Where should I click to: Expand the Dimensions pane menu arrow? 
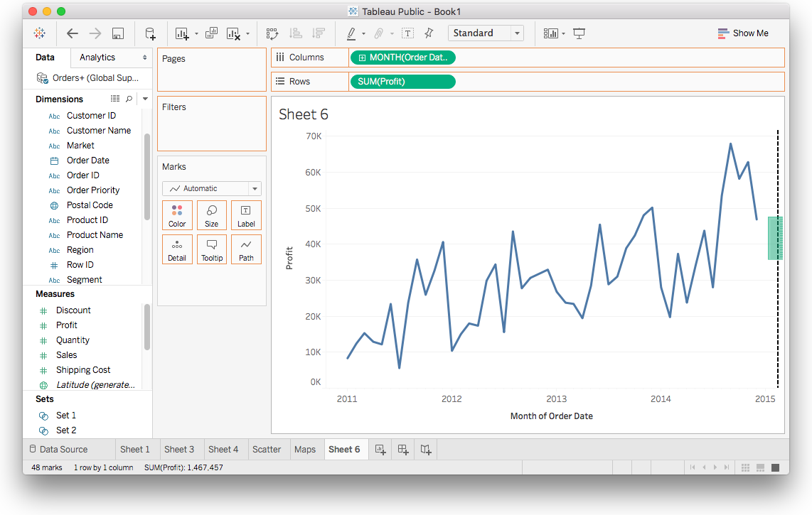click(x=145, y=99)
